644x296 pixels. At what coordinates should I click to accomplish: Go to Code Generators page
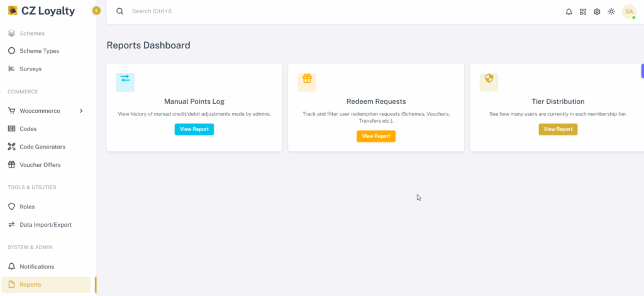tap(45, 147)
